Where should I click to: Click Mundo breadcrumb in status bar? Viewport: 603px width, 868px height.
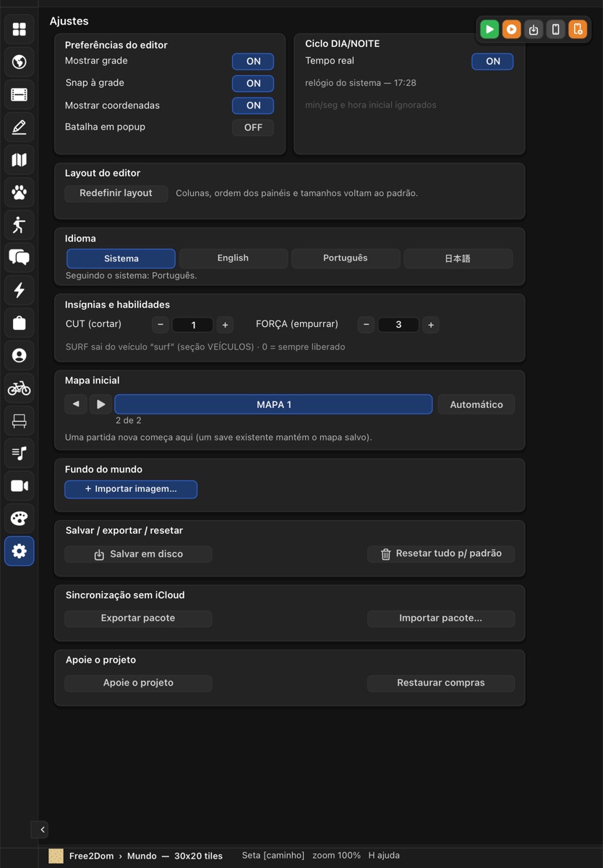tap(142, 856)
